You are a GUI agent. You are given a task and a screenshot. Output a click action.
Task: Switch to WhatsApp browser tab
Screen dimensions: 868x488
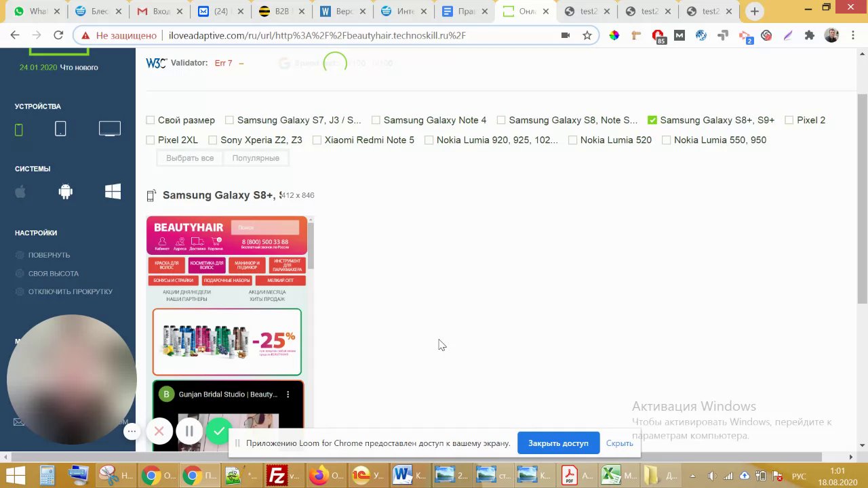(37, 12)
